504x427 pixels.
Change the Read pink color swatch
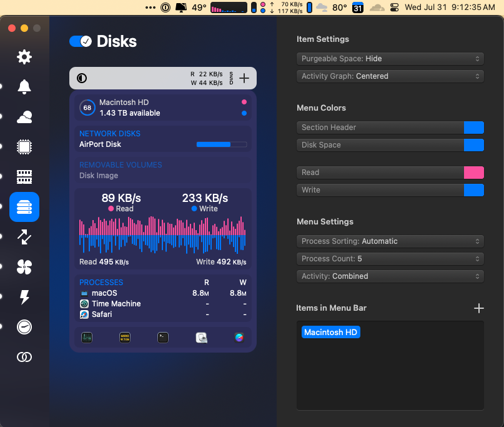click(474, 173)
